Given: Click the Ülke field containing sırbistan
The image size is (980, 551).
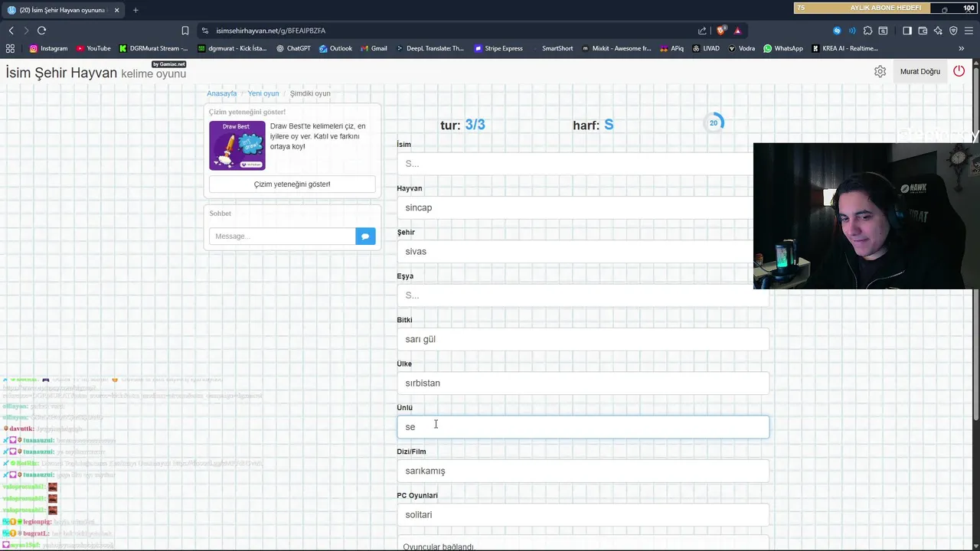Looking at the screenshot, I should 583,383.
